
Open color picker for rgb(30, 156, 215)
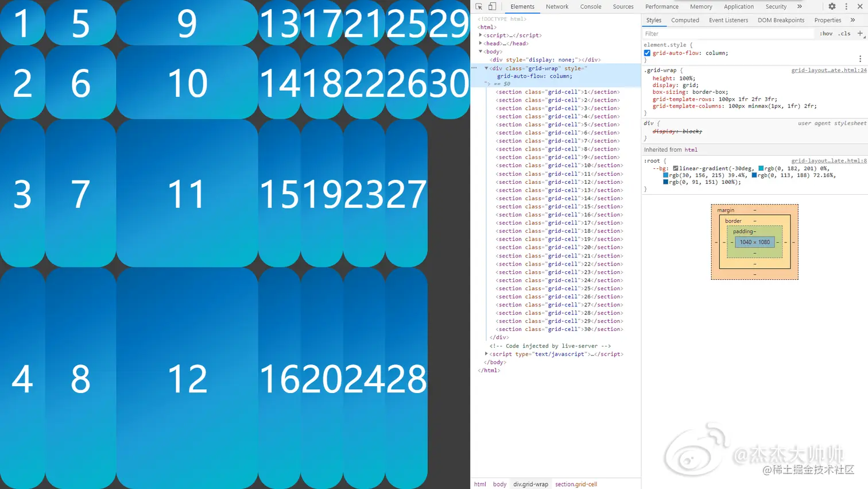click(666, 175)
